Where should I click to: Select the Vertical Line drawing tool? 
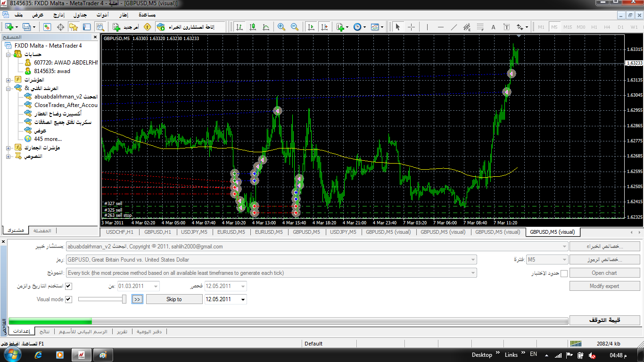pyautogui.click(x=427, y=27)
